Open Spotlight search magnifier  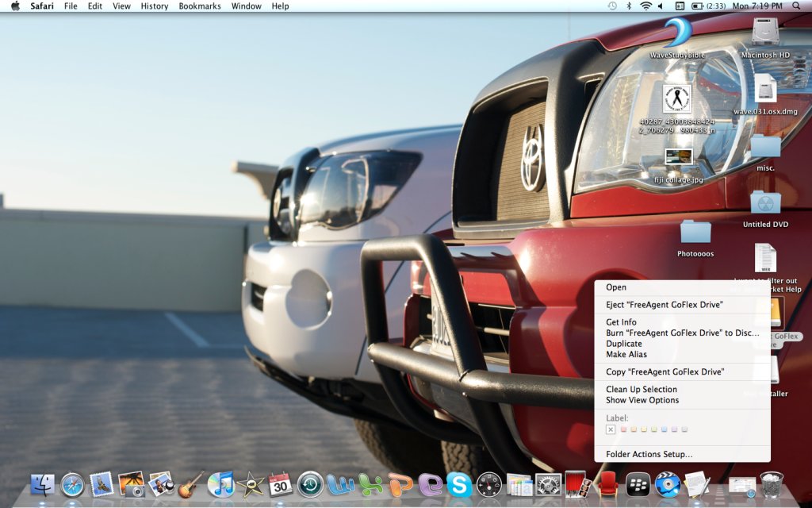[x=796, y=6]
